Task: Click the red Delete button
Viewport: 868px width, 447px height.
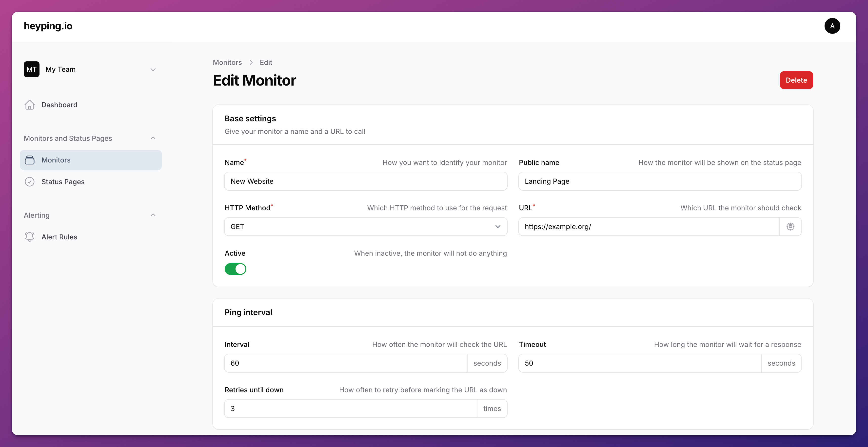Action: [796, 80]
